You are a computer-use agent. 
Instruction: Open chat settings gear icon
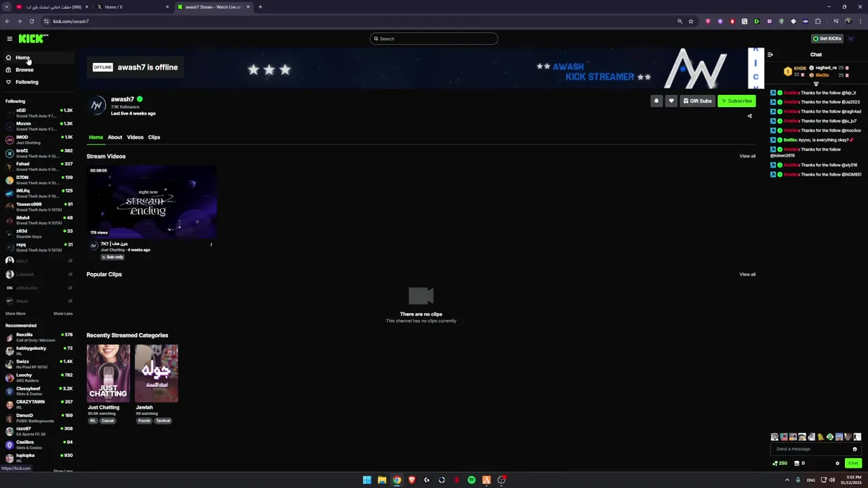[837, 464]
